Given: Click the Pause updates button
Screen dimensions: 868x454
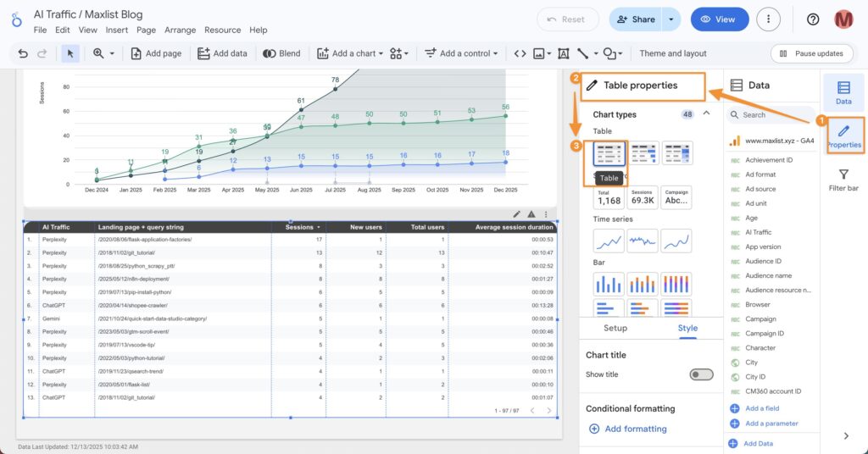Looking at the screenshot, I should pyautogui.click(x=811, y=53).
